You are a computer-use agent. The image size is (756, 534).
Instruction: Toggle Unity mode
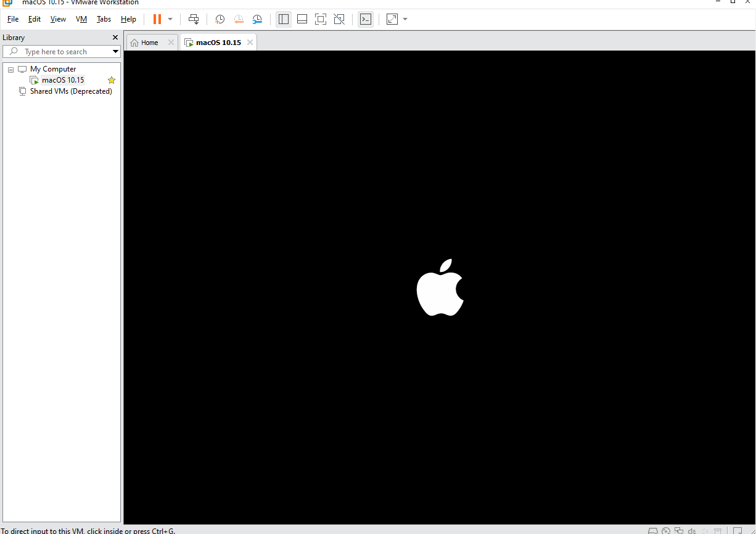point(339,19)
